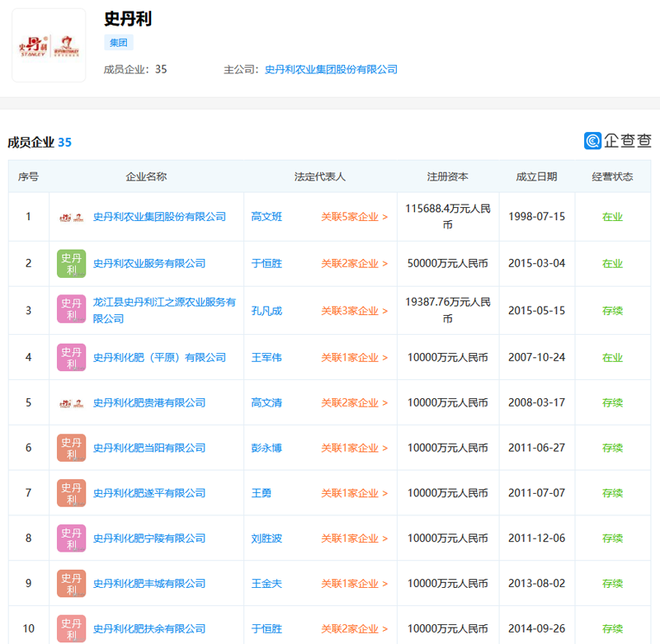This screenshot has height=644, width=660.
Task: Open company 史丹利化肥遂平有限公司
Action: (149, 493)
